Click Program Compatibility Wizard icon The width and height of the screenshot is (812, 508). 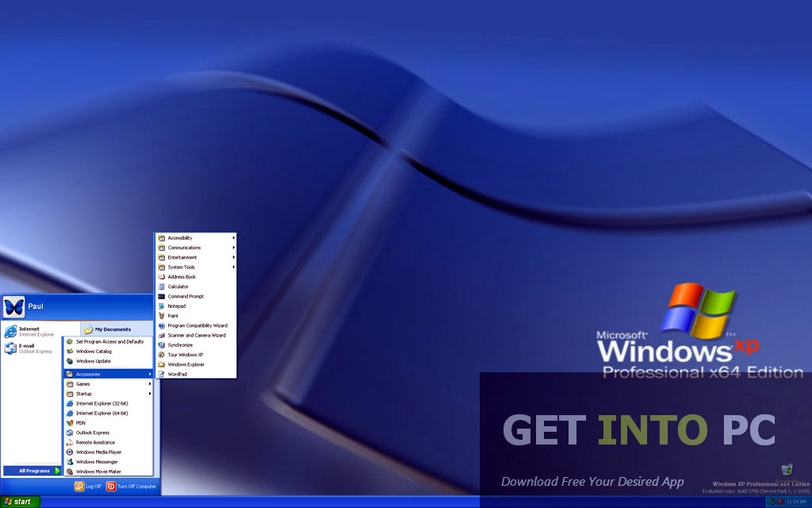coord(162,325)
